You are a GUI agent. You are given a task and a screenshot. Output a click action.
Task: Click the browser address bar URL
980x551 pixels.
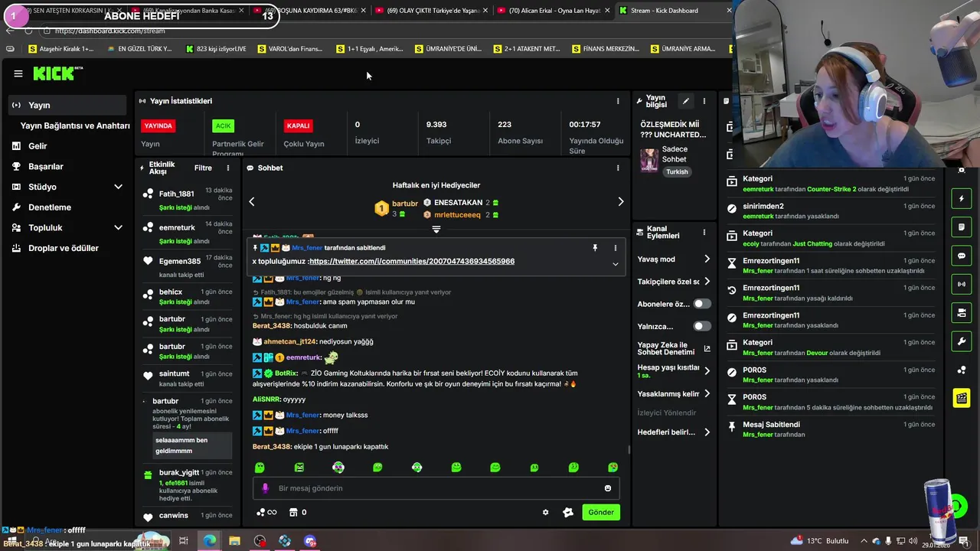(x=109, y=31)
